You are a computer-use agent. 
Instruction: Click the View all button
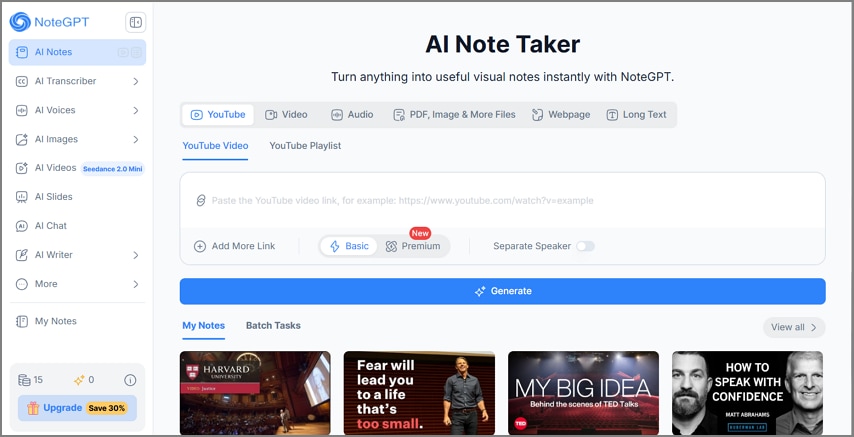tap(794, 327)
